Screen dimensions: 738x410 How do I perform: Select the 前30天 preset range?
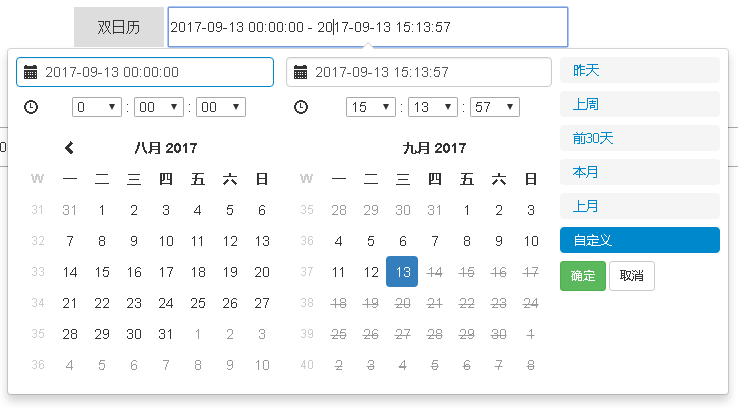(x=639, y=138)
